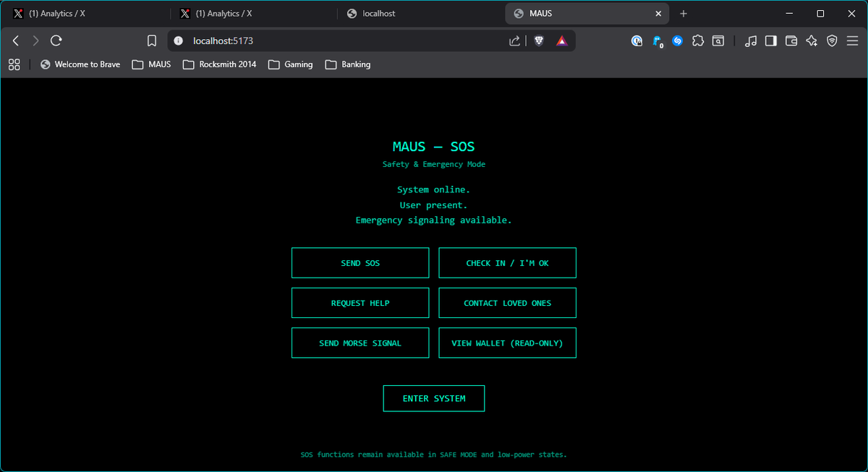Click Emergency signaling available. text

click(434, 220)
